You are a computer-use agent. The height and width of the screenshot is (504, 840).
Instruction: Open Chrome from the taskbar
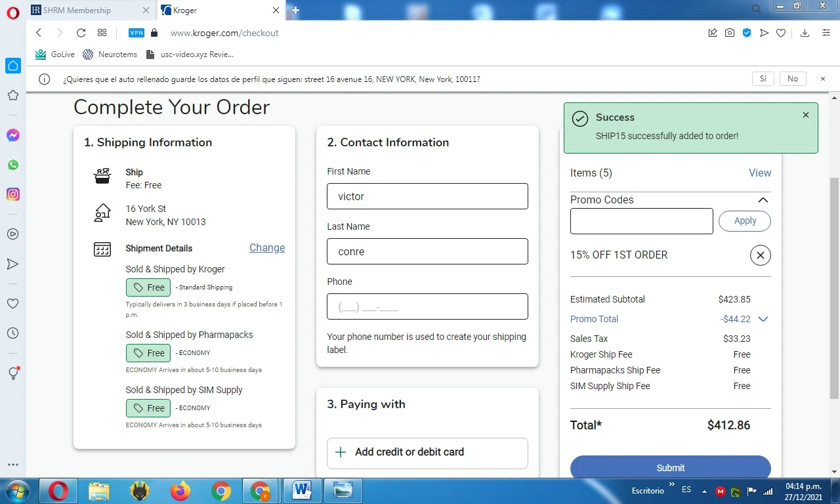(221, 491)
